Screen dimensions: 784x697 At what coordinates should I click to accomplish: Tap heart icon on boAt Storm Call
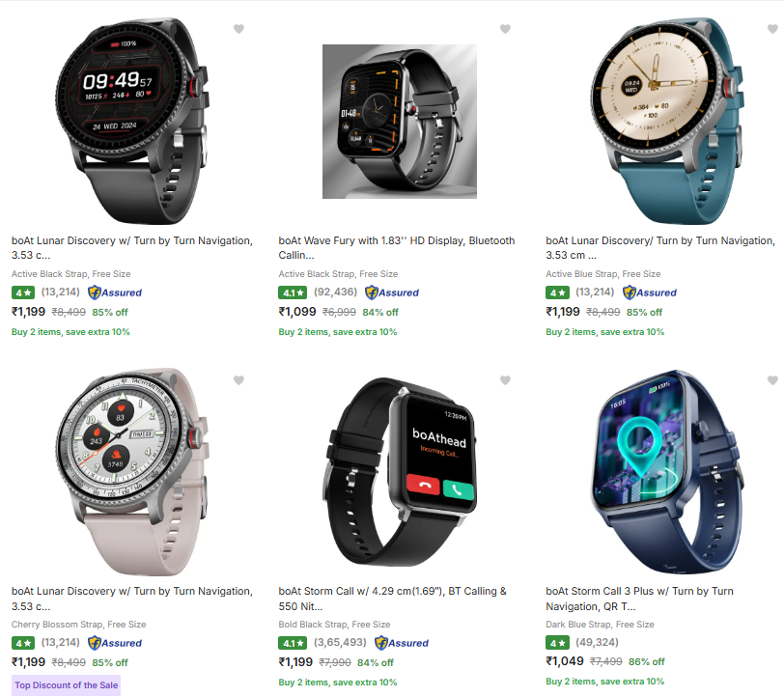506,380
